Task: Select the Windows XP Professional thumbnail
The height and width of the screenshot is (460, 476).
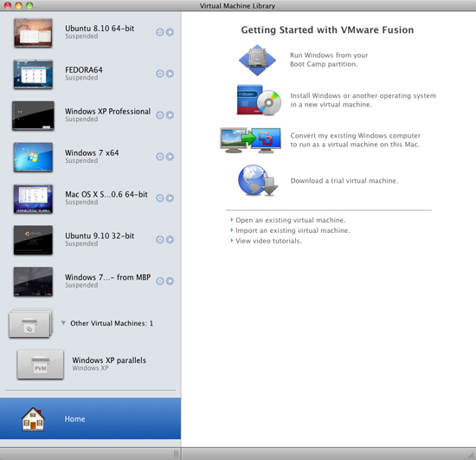Action: 33,116
